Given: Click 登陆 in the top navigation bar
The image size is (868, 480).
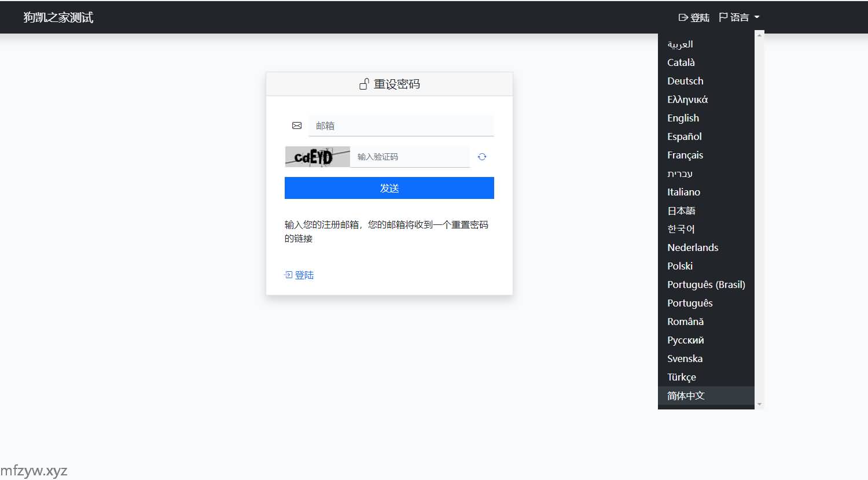Looking at the screenshot, I should pos(694,17).
